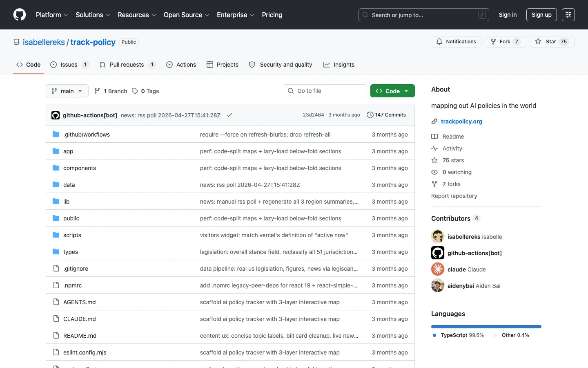Open the Pricing page

tap(272, 15)
